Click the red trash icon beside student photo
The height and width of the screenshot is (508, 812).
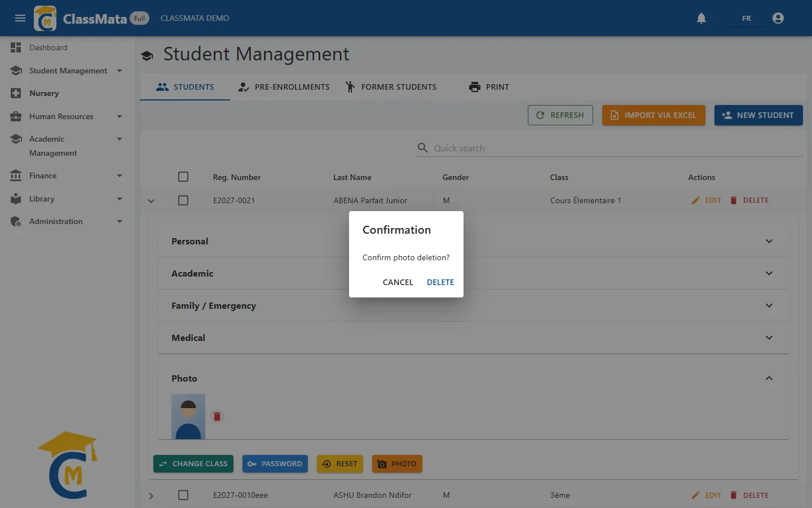[217, 417]
